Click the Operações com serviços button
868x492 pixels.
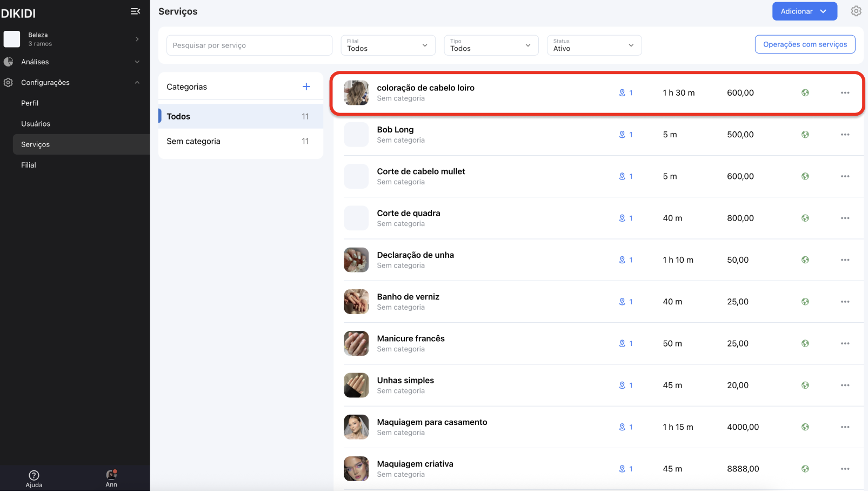tap(805, 44)
